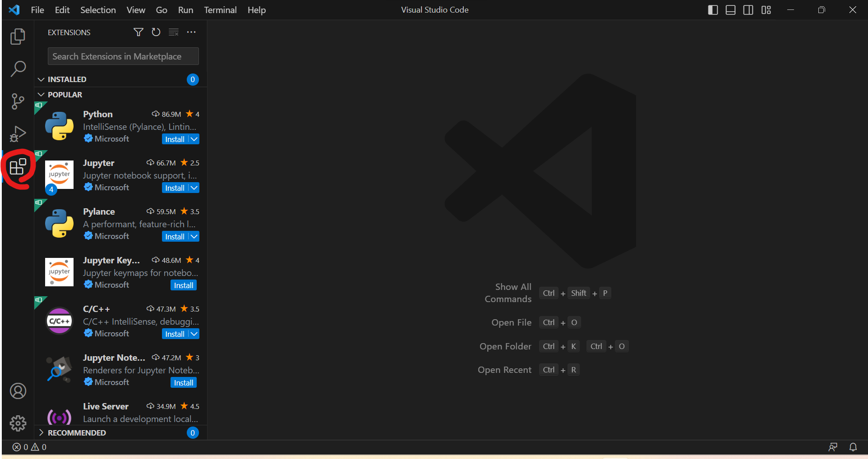The height and width of the screenshot is (459, 868).
Task: Open the Selection menu
Action: [x=98, y=10]
